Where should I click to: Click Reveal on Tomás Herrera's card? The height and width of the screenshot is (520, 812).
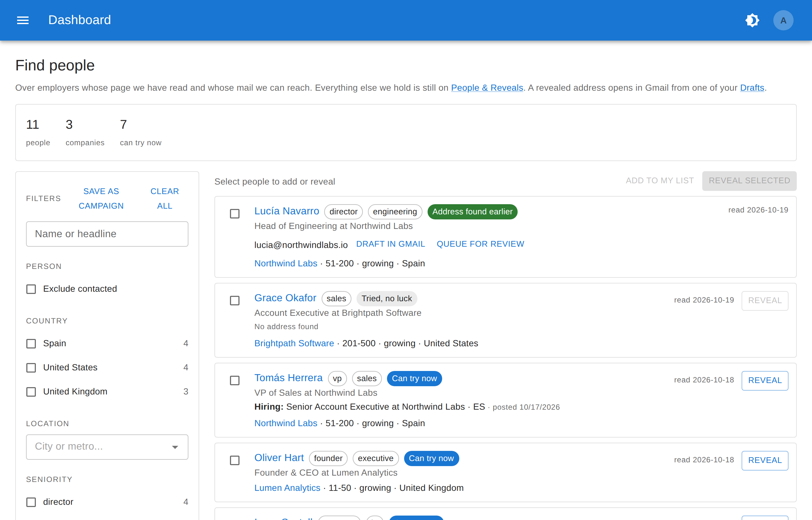[x=765, y=380]
